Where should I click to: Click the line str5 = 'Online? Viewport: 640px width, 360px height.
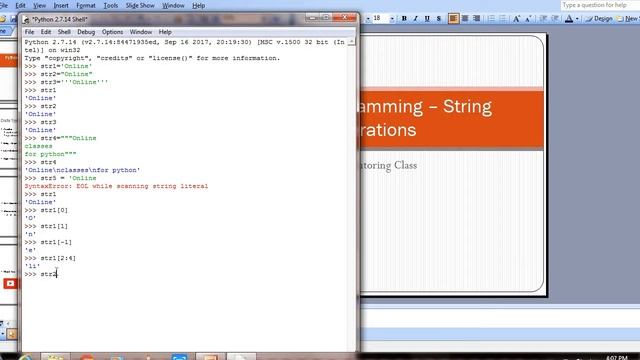60,178
